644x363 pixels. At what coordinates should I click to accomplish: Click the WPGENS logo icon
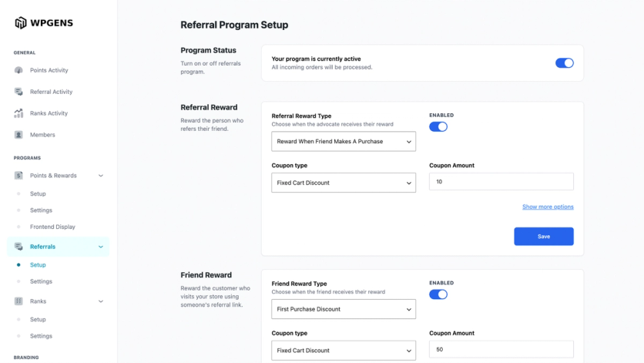click(21, 23)
